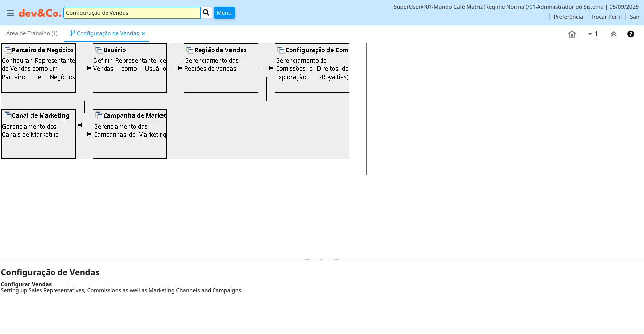Image resolution: width=644 pixels, height=334 pixels.
Task: Click the help question mark icon
Action: 631,34
